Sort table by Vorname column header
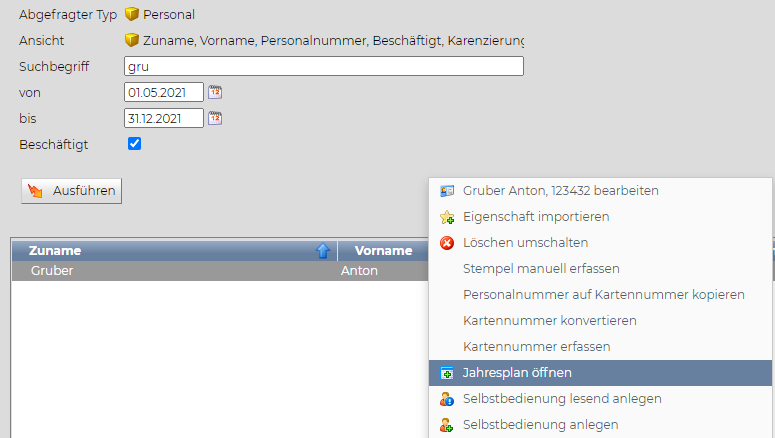775x438 pixels. (x=382, y=251)
